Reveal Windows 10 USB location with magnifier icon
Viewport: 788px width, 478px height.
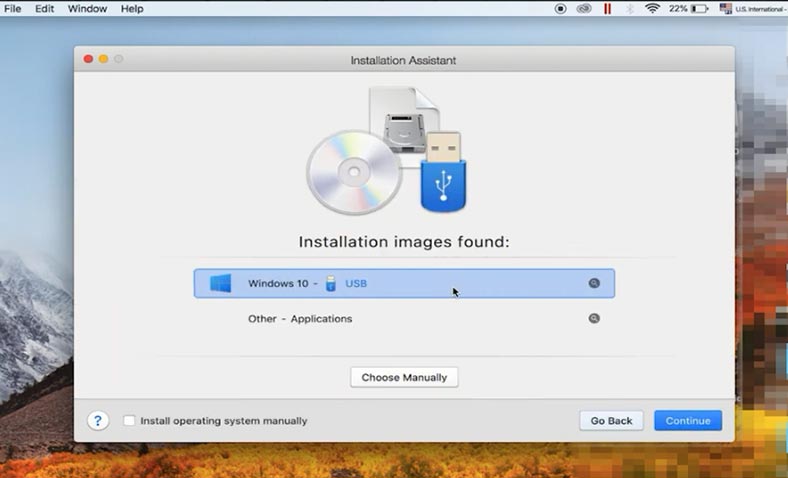594,283
